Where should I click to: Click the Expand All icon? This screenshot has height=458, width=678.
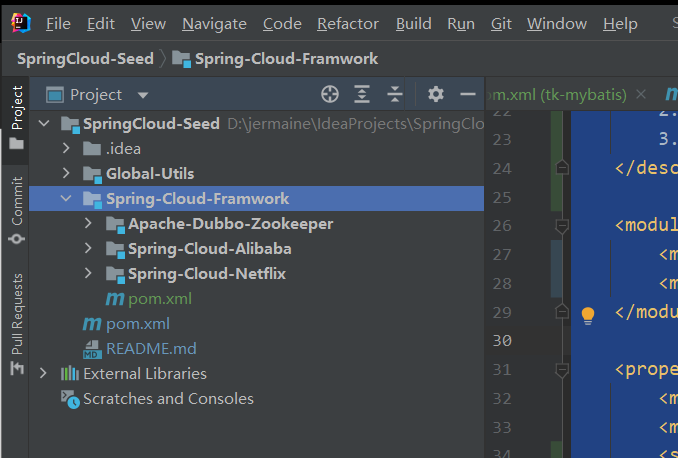click(x=362, y=94)
